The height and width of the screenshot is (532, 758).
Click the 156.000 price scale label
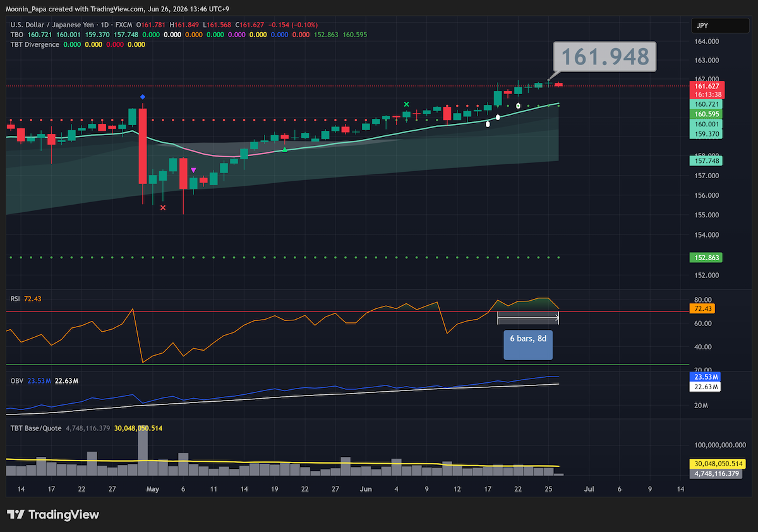click(707, 196)
